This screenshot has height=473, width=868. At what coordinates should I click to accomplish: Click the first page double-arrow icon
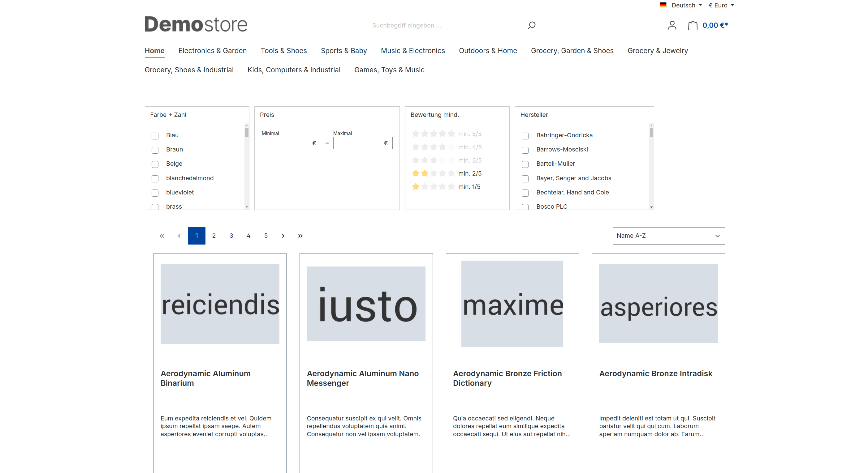[x=162, y=236]
